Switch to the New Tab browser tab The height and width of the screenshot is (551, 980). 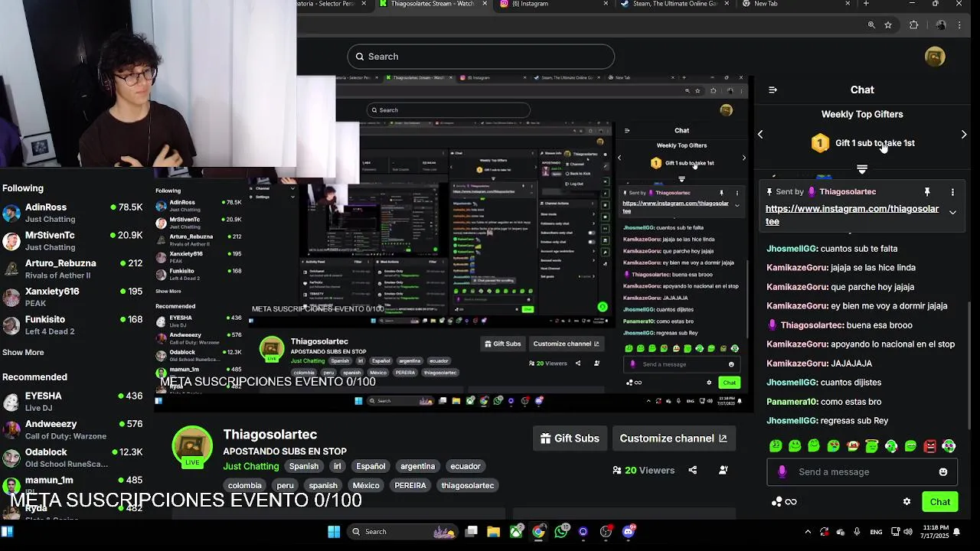pos(796,4)
